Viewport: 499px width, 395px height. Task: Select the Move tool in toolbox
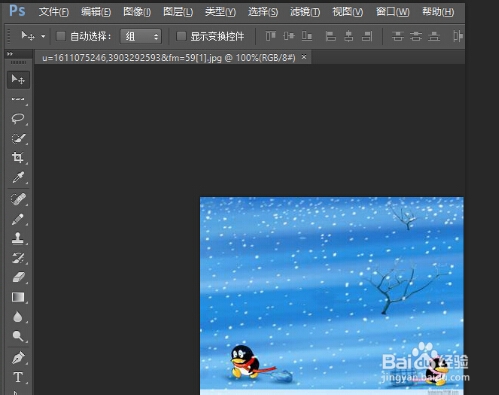(x=18, y=79)
